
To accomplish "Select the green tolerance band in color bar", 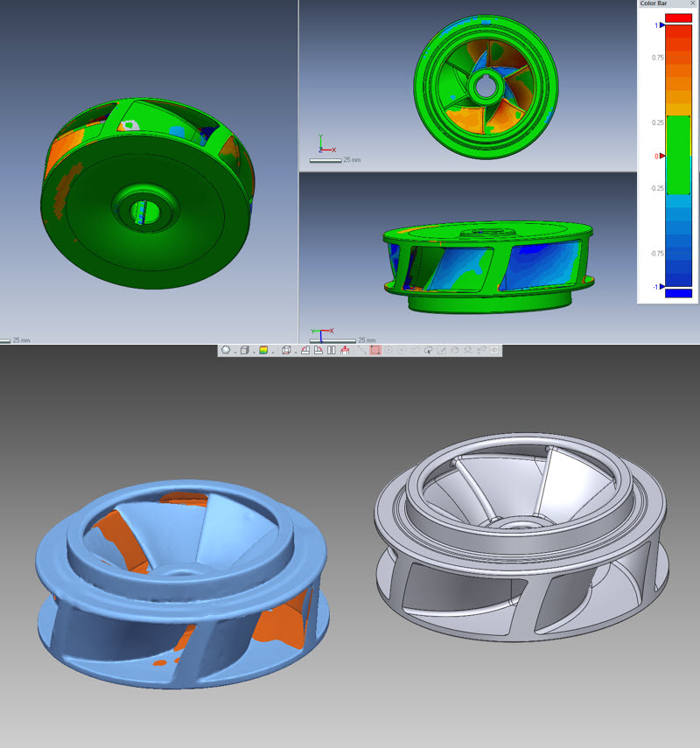I will click(678, 155).
